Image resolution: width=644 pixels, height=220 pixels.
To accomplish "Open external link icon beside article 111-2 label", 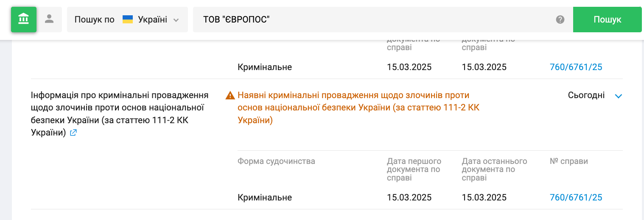I will click(73, 133).
